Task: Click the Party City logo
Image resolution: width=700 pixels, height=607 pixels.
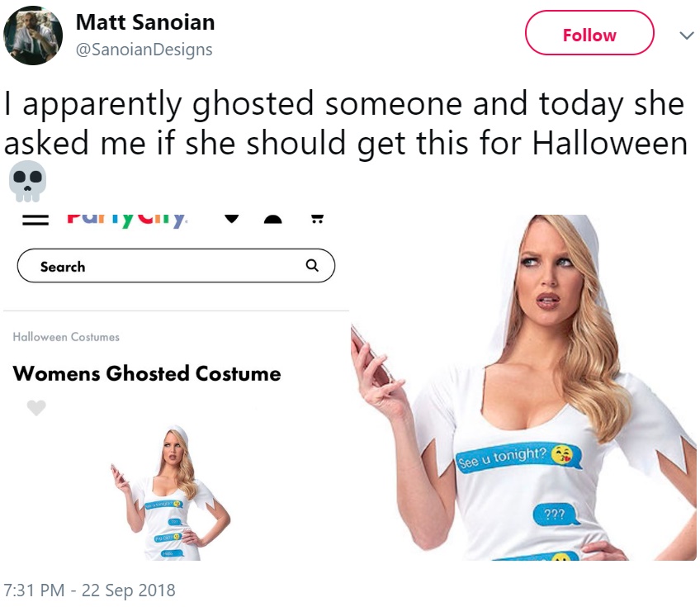Action: (x=127, y=220)
